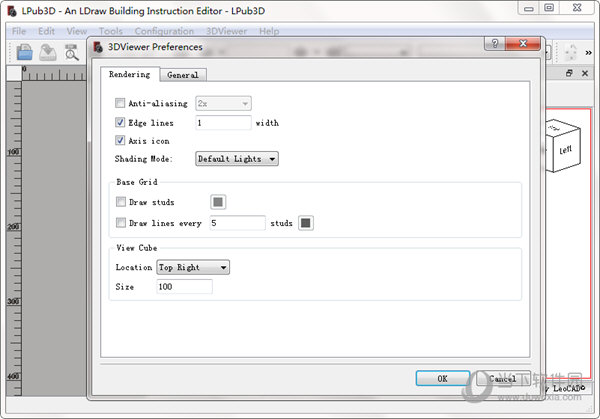Pick the Draw studs color swatch
Viewport: 600px width, 419px height.
(x=218, y=202)
